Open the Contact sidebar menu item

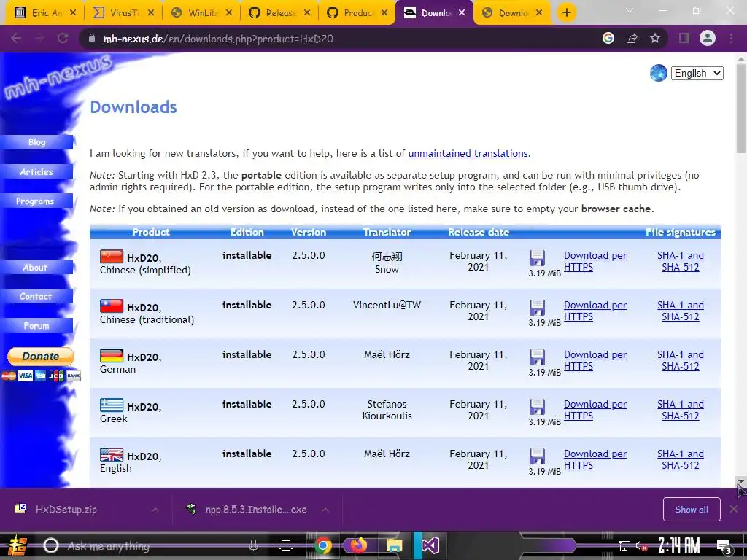36,297
